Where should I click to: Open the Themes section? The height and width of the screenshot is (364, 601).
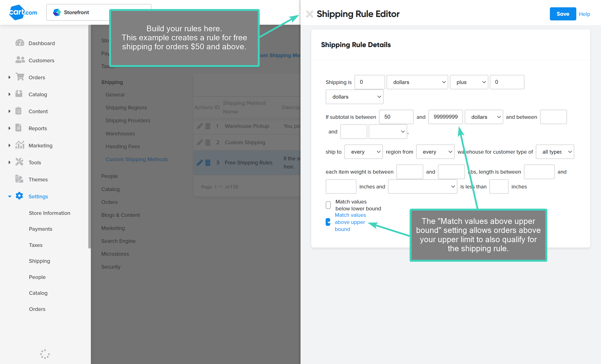pyautogui.click(x=38, y=179)
